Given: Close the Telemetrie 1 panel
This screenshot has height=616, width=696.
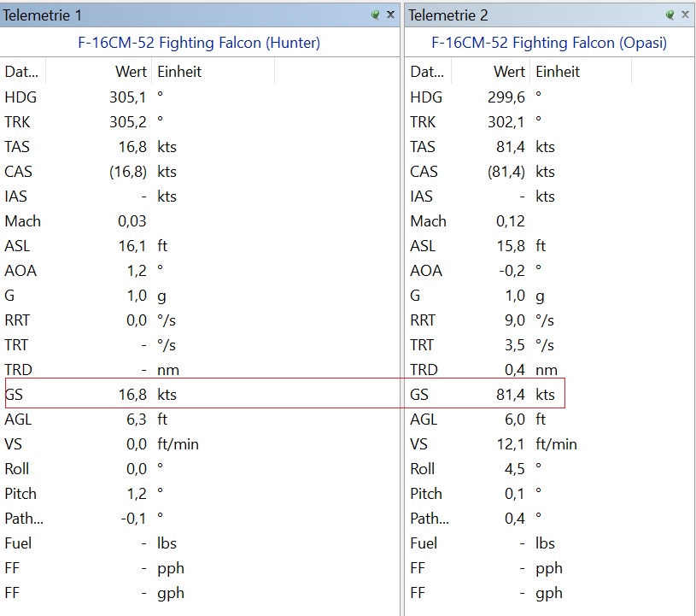Looking at the screenshot, I should pos(390,15).
